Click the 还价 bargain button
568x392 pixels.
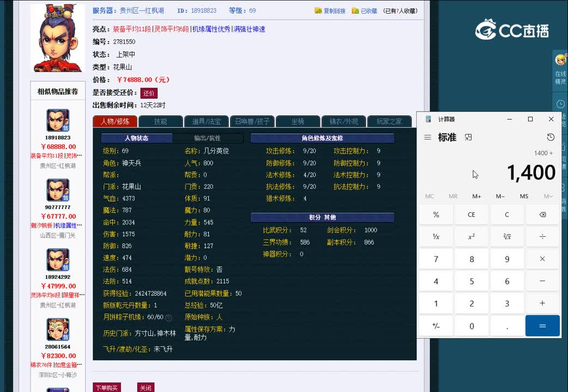149,93
